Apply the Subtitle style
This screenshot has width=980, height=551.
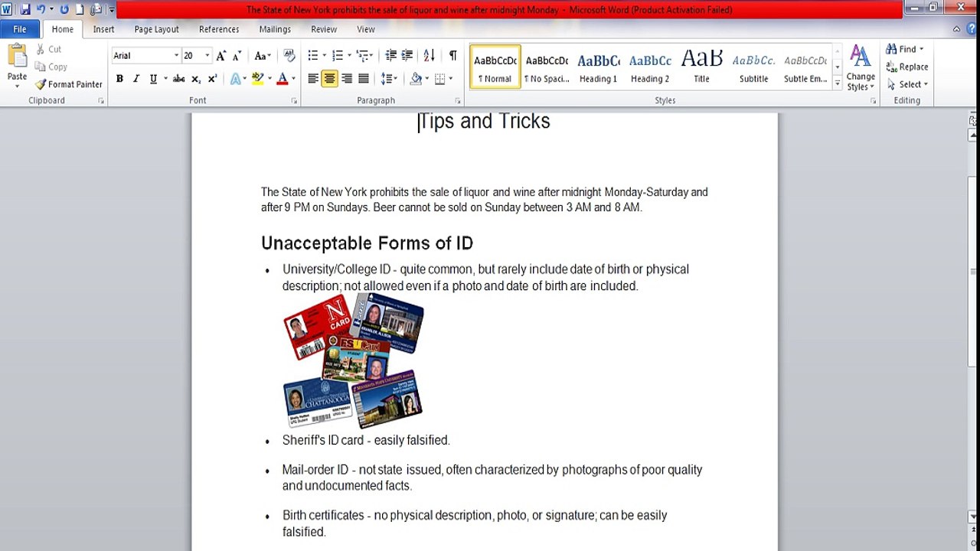(753, 67)
